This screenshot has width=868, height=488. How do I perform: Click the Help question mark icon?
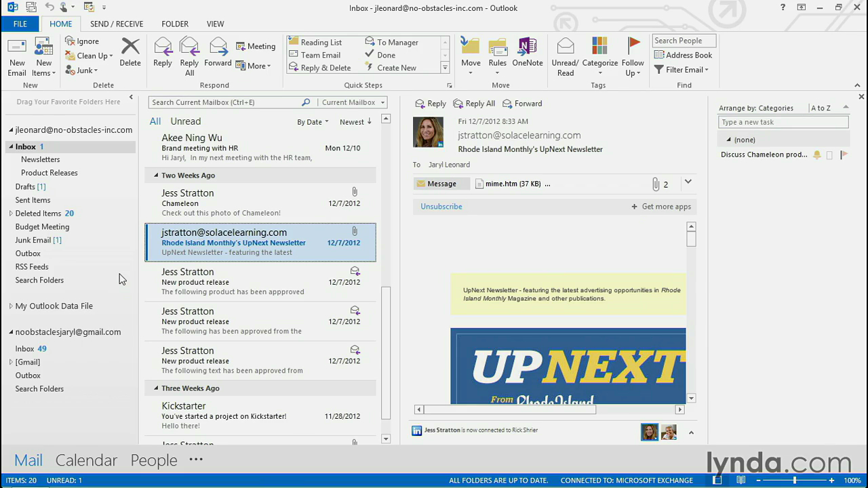click(784, 7)
